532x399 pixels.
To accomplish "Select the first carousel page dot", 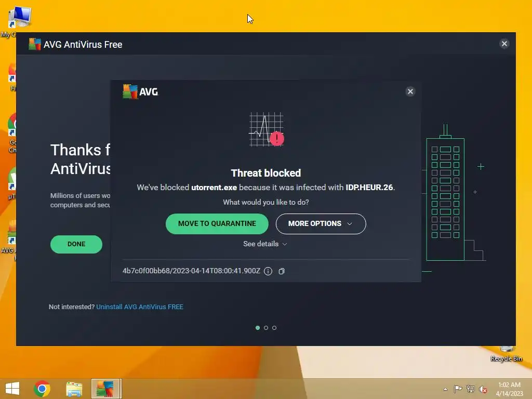I will [x=258, y=328].
